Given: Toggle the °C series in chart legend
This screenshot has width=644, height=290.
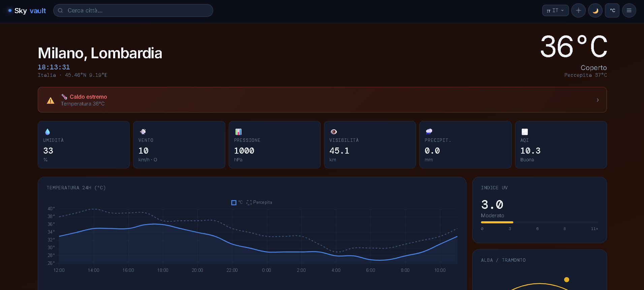Looking at the screenshot, I should coord(237,202).
